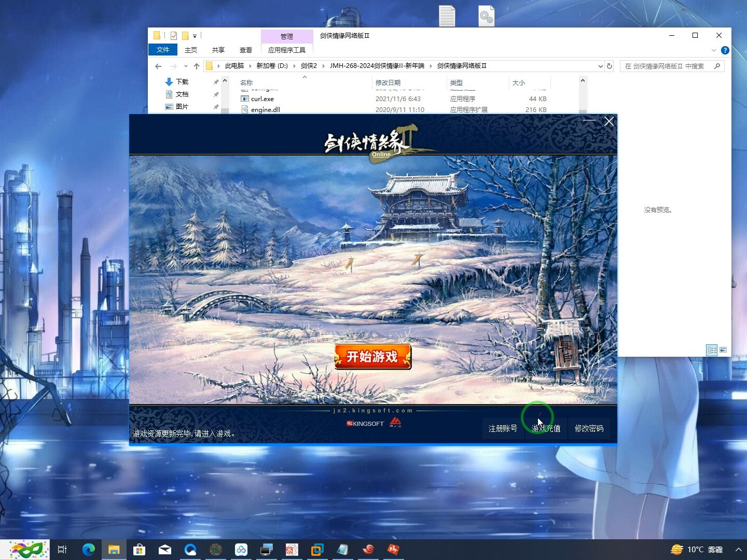Click the search box in 剑侠情缘网络版II folder

coord(672,66)
